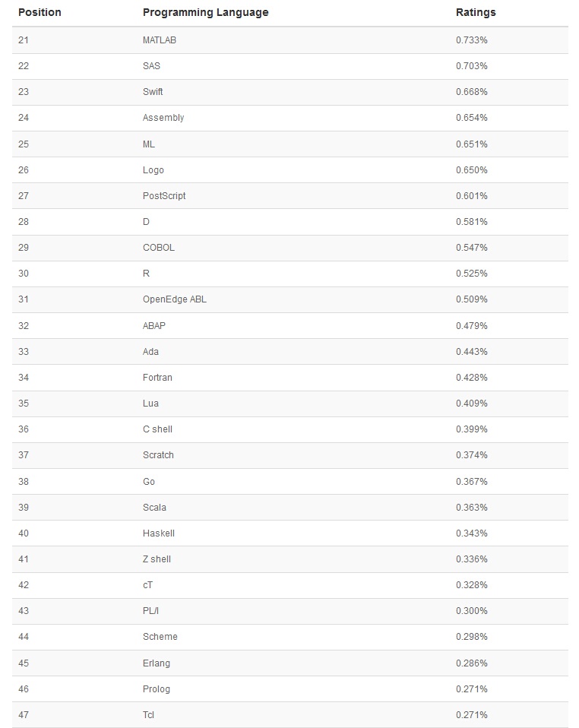The height and width of the screenshot is (728, 579).
Task: Click the Lua entry
Action: click(150, 404)
